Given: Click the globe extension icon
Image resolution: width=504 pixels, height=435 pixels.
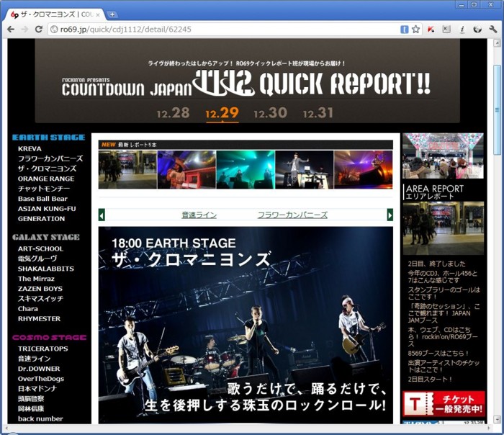Looking at the screenshot, I should coord(477,30).
